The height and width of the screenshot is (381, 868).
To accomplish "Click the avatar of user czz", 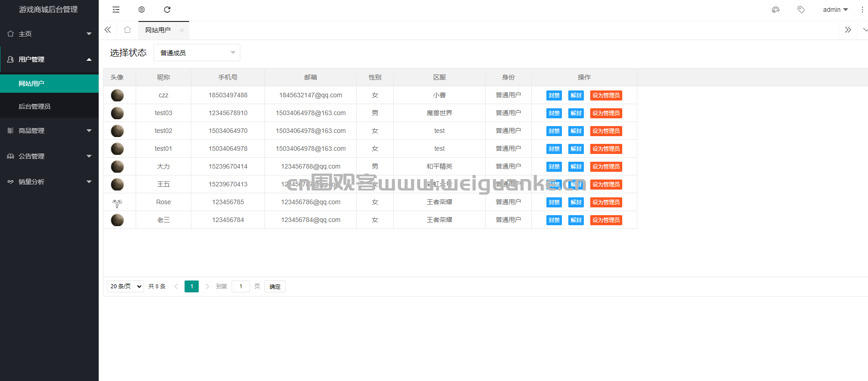I will click(x=117, y=95).
